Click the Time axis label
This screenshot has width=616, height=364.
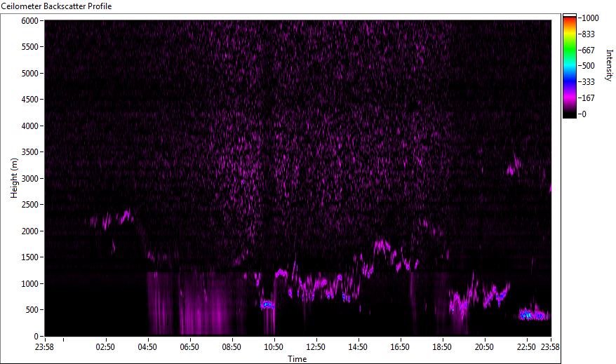pos(297,359)
